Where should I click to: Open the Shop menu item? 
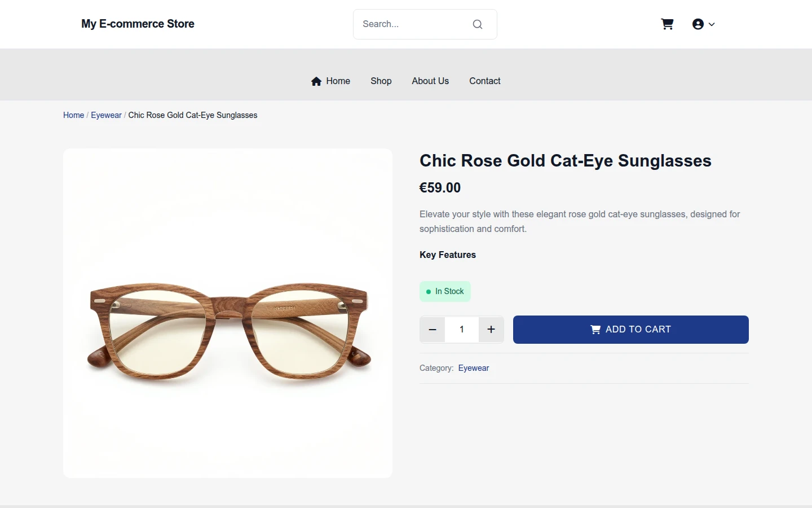[x=381, y=81]
